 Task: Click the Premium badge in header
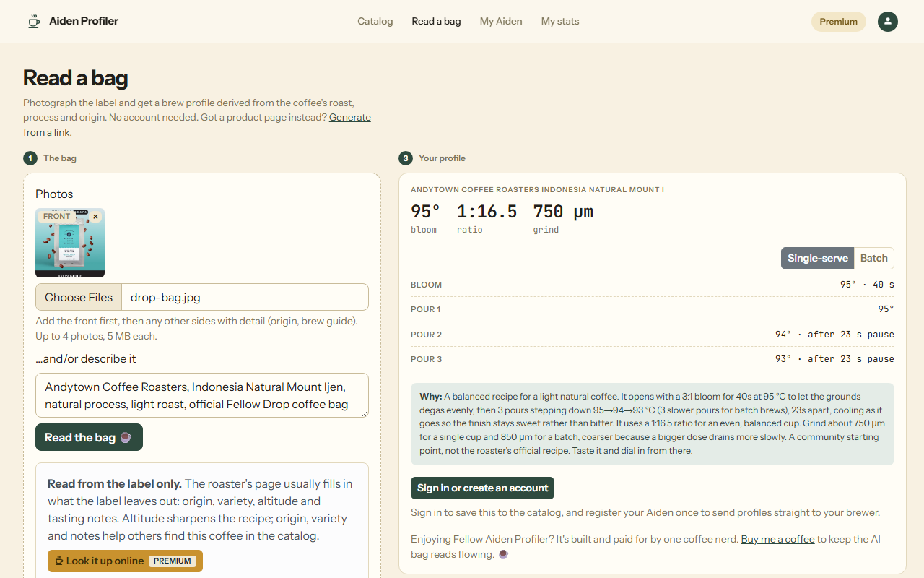pyautogui.click(x=839, y=22)
